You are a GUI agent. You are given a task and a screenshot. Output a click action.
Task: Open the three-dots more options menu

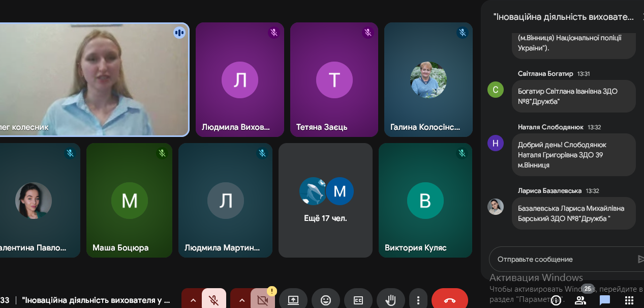point(418,300)
